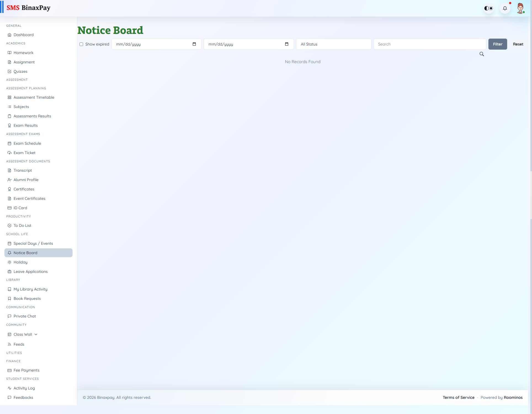The width and height of the screenshot is (532, 414).
Task: Click inside the Search field
Action: [x=429, y=44]
